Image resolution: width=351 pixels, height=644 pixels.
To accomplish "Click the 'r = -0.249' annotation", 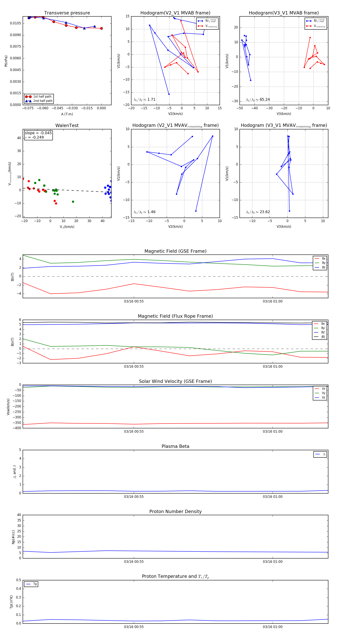I will coord(35,137).
